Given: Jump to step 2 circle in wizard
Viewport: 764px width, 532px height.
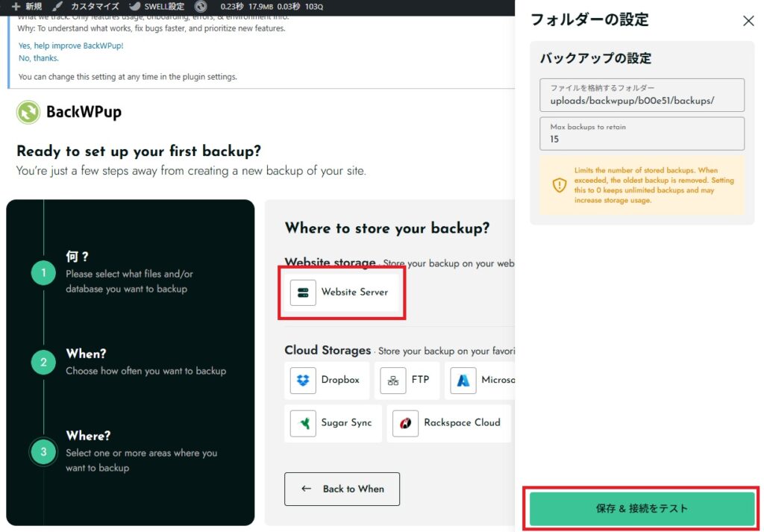Looking at the screenshot, I should (x=43, y=363).
